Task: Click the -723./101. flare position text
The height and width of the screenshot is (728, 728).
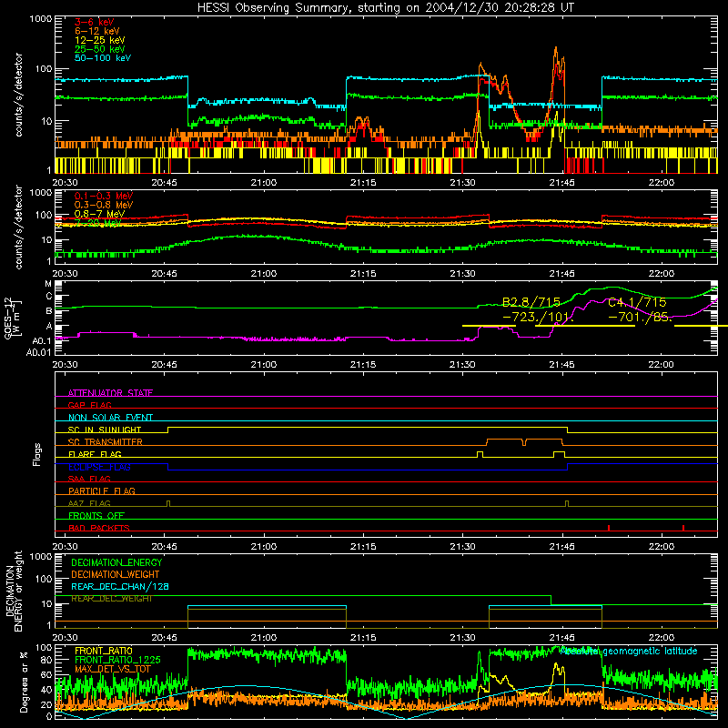Action: click(x=539, y=317)
